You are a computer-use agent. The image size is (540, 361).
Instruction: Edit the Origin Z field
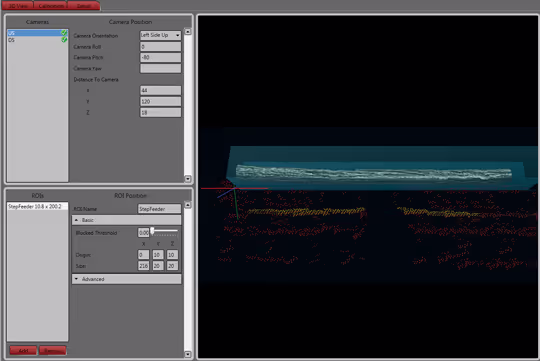point(172,255)
